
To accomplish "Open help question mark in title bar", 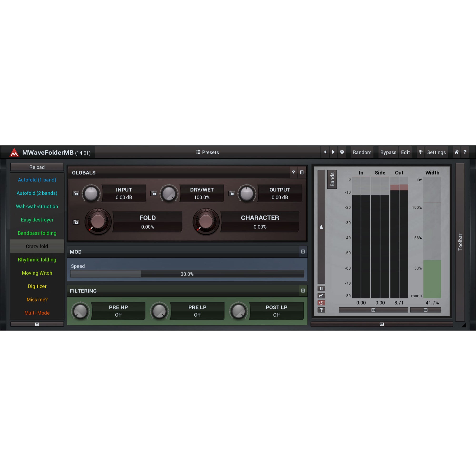I will [x=465, y=152].
